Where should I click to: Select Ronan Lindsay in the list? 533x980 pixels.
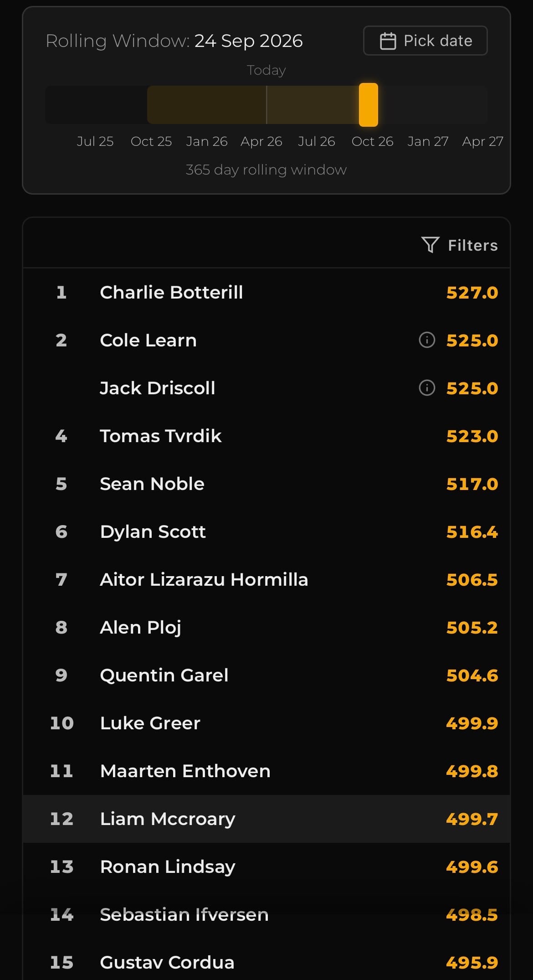click(167, 867)
